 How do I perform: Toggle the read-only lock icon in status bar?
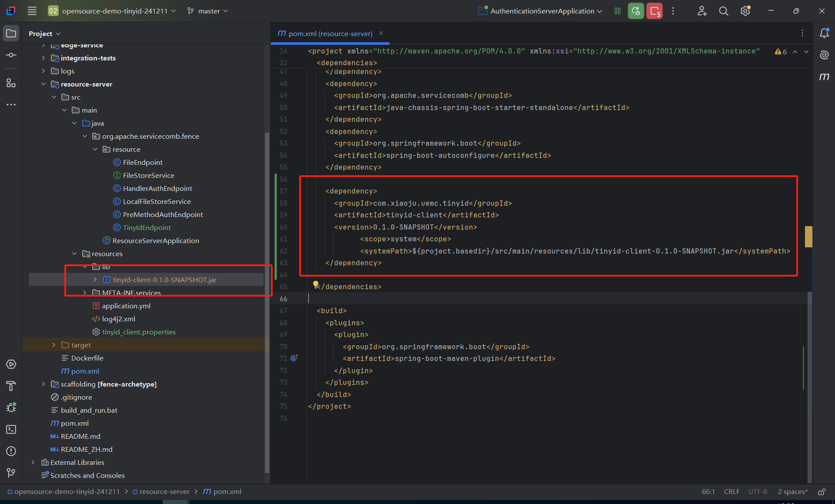point(822,492)
